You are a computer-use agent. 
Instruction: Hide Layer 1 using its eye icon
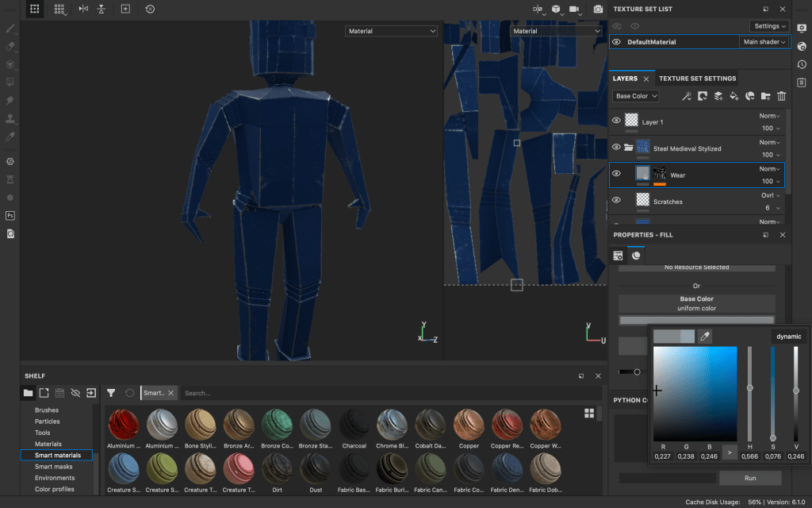click(x=616, y=121)
